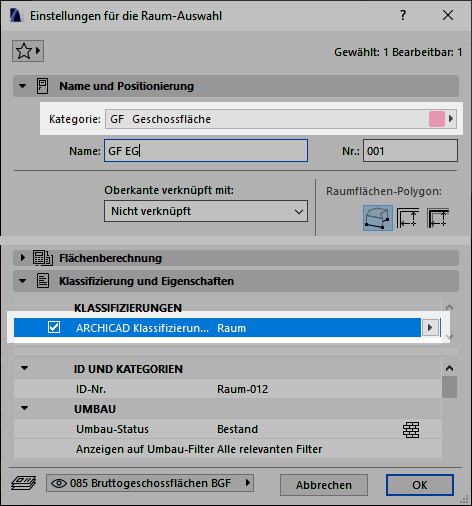Open the Oberkante verknüpft mit dropdown
472x506 pixels.
click(x=206, y=211)
